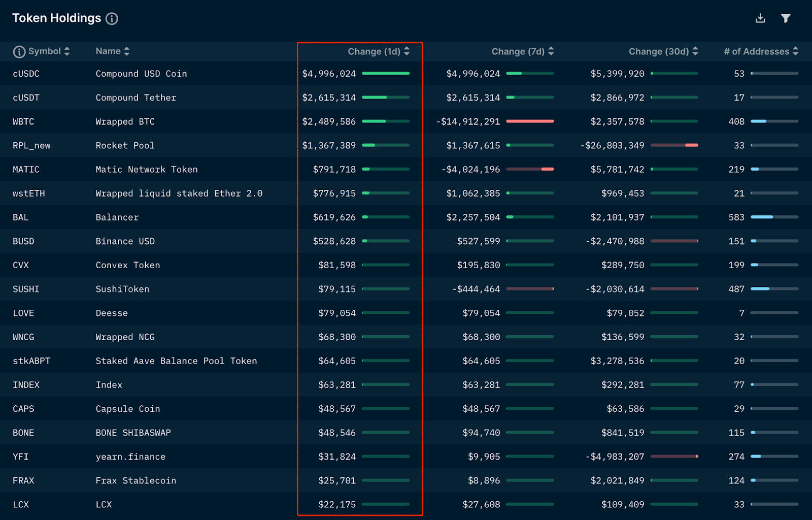This screenshot has height=520, width=812.
Task: Click the Change (7d) column header
Action: click(518, 51)
